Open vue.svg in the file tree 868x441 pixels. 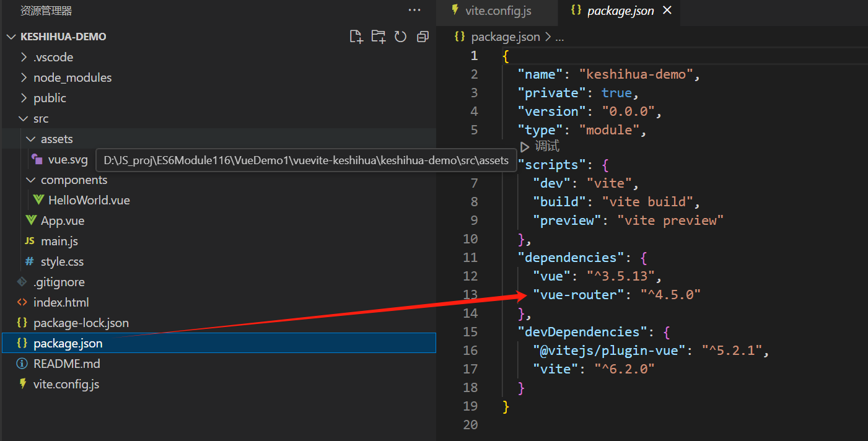coord(68,159)
